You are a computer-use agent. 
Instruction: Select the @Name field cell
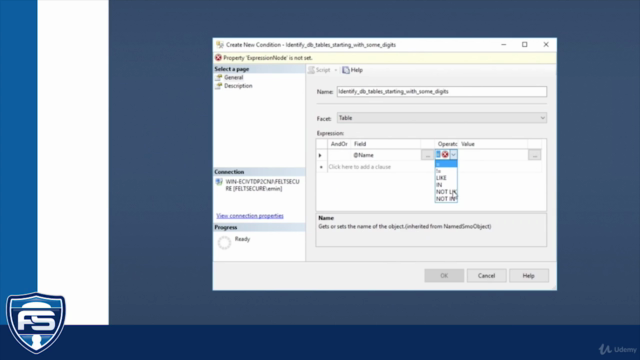coord(386,155)
